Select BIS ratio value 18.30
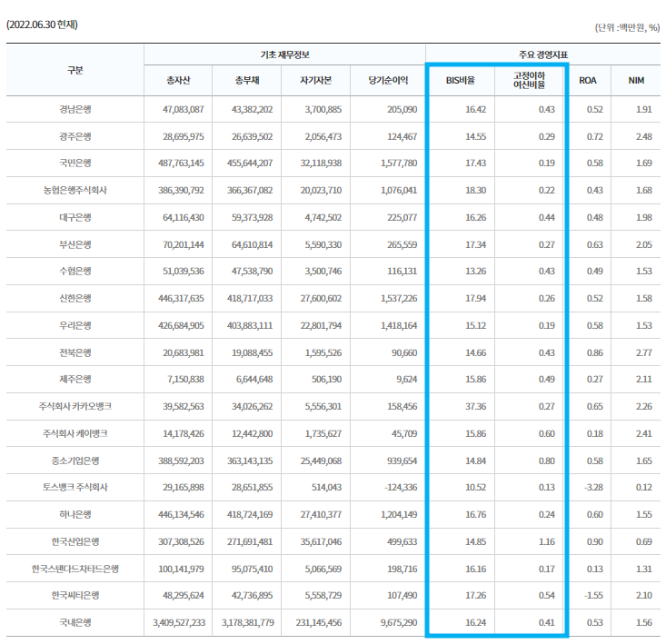 pyautogui.click(x=476, y=190)
